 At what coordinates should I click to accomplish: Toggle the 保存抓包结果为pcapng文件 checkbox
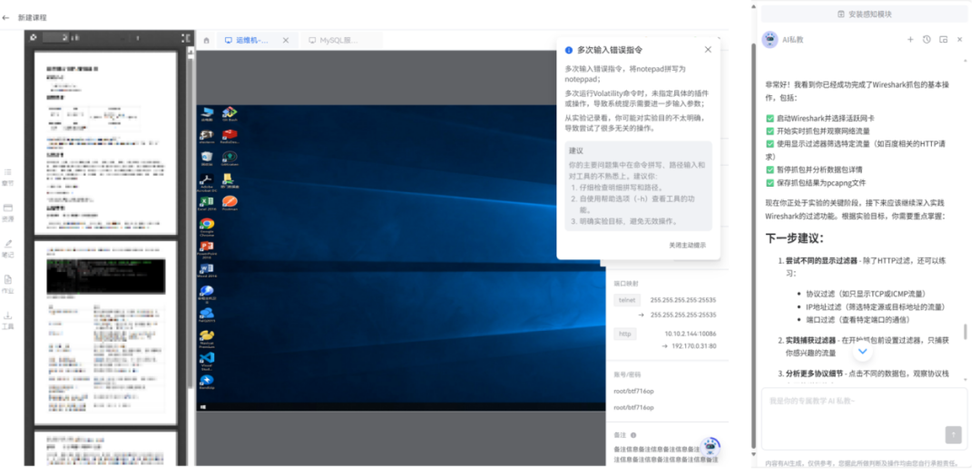click(769, 182)
